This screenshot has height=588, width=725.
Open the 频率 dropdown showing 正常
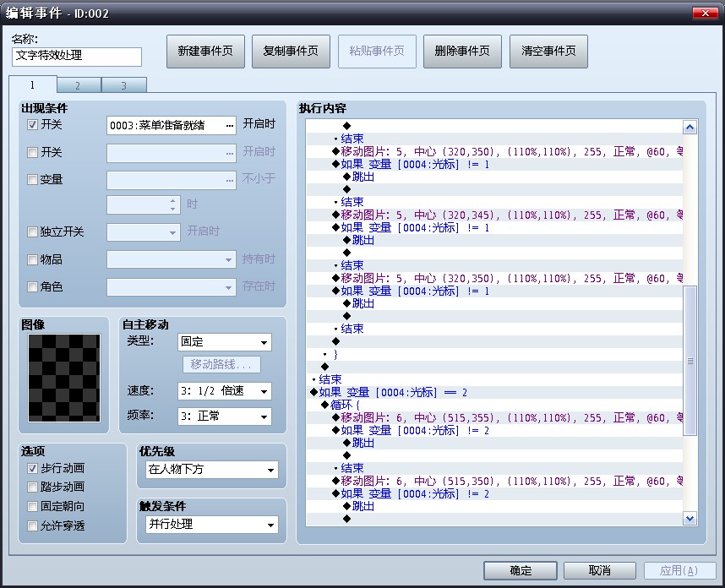click(225, 416)
